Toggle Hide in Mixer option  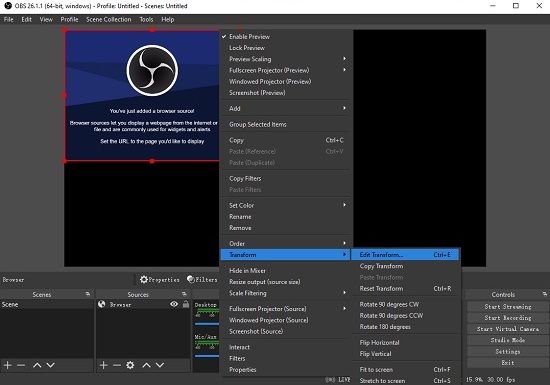coord(285,270)
